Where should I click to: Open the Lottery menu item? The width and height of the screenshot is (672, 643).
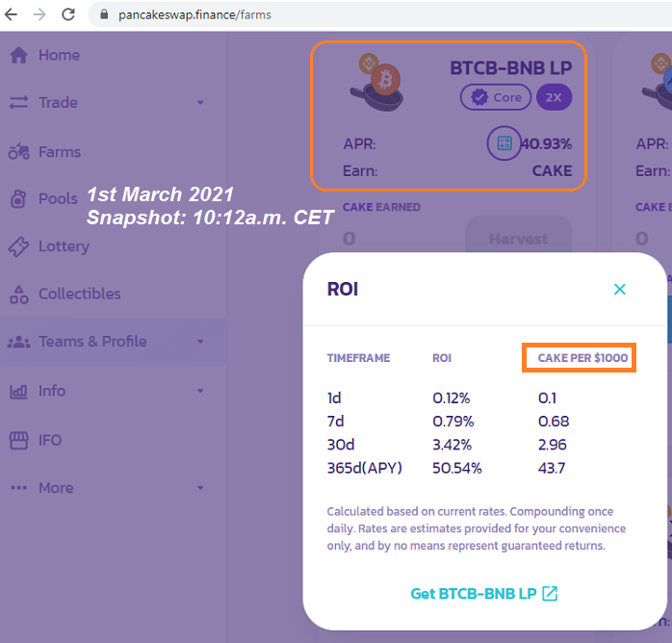(x=64, y=246)
